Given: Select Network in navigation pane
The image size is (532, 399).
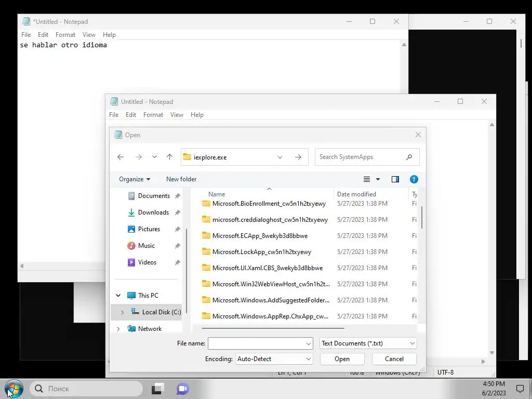Looking at the screenshot, I should [x=150, y=329].
